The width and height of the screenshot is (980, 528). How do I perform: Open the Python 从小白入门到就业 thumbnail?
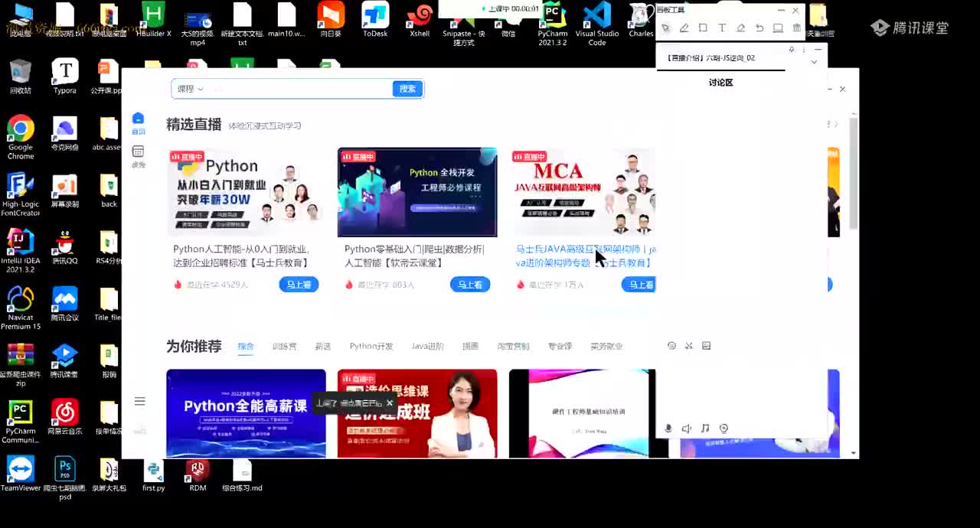[246, 192]
